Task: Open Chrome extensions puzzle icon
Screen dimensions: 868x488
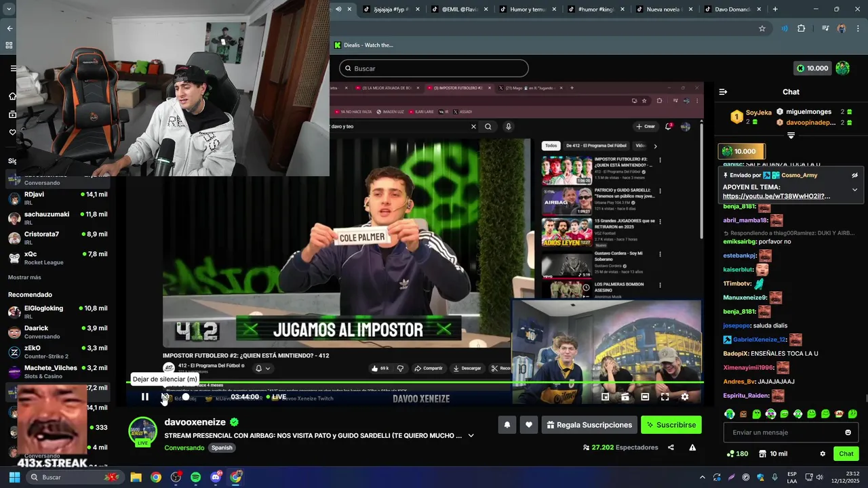Action: click(802, 28)
